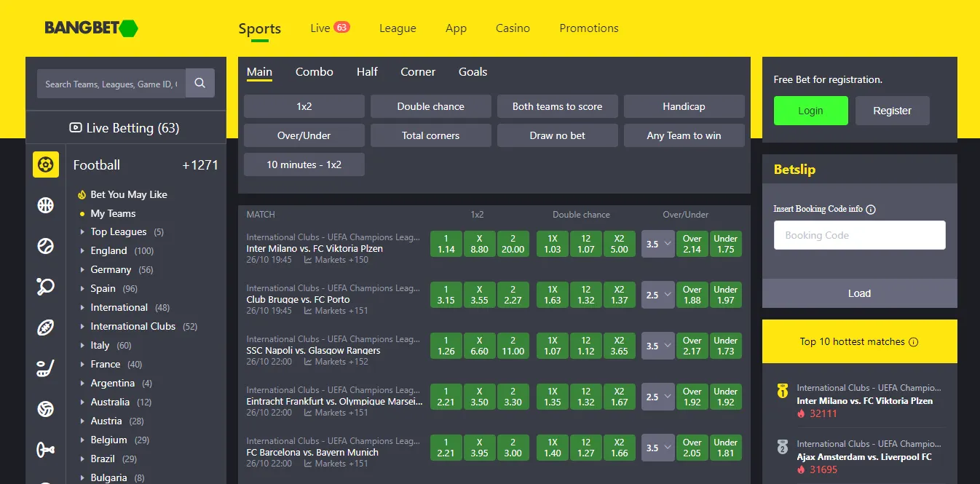980x484 pixels.
Task: Select the football sport icon in sidebar
Action: click(x=46, y=164)
